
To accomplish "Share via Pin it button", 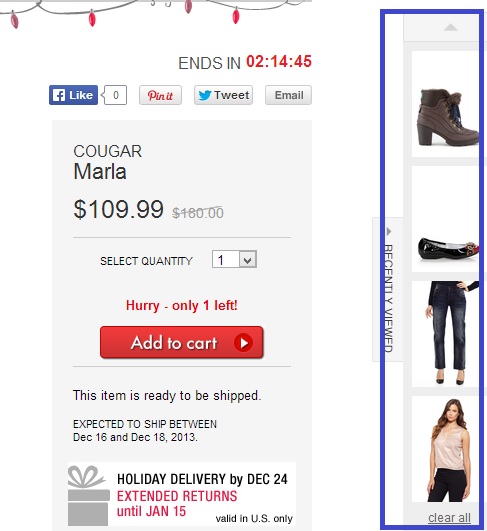I will [161, 95].
